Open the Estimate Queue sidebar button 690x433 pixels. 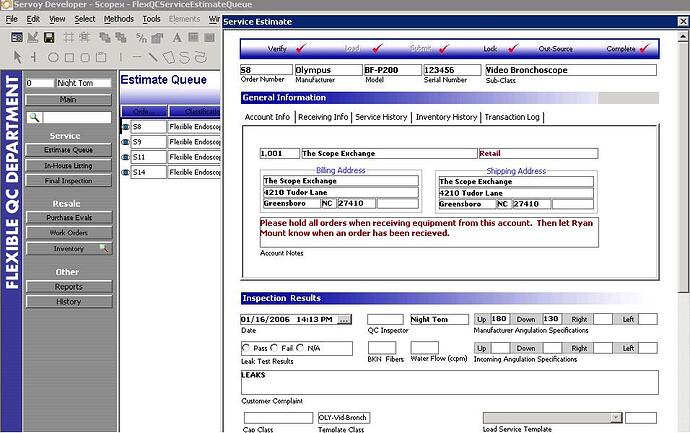(69, 150)
